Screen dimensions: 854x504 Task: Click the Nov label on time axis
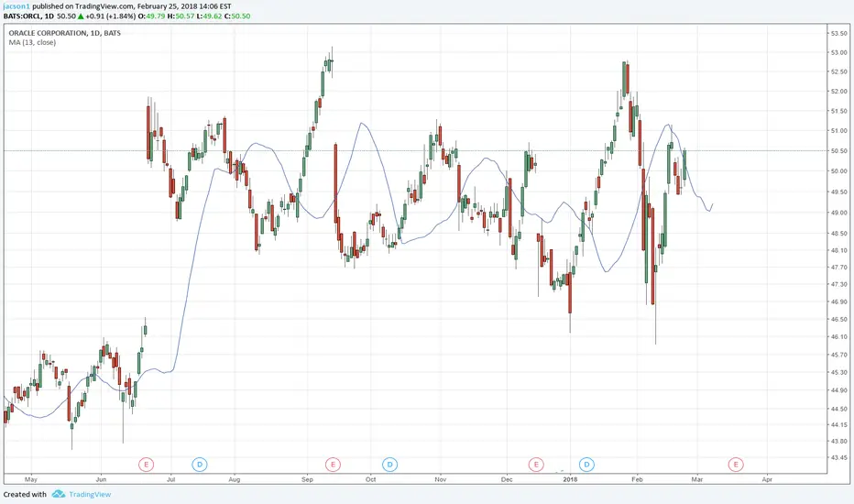click(x=440, y=479)
